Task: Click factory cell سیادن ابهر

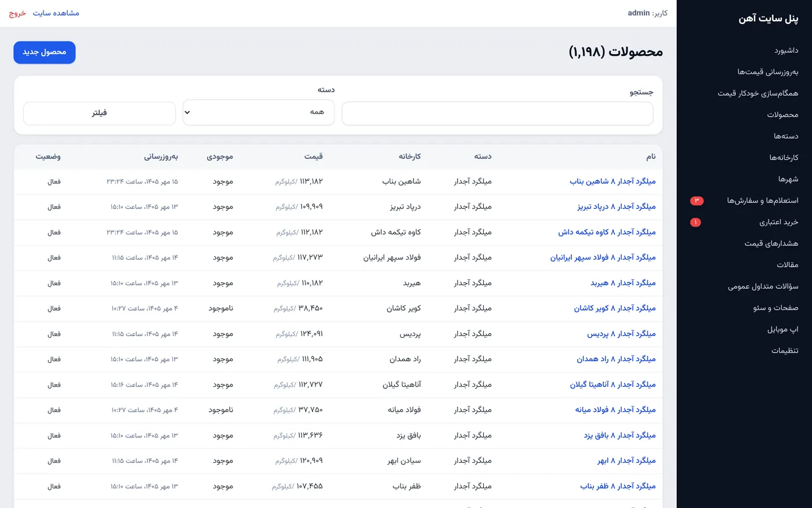Action: 404,461
